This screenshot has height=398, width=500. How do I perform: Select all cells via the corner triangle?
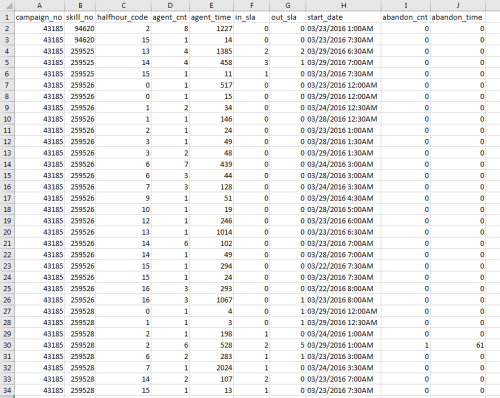[7, 6]
